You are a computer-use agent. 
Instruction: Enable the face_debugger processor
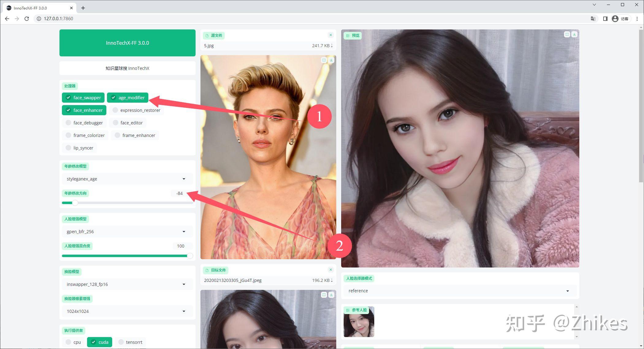84,123
